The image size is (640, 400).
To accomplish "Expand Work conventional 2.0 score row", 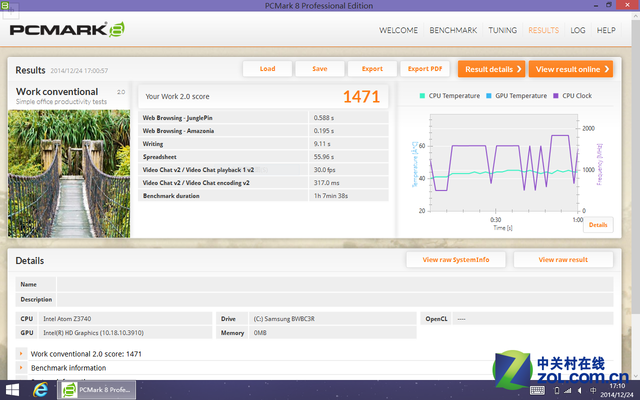I will point(21,354).
